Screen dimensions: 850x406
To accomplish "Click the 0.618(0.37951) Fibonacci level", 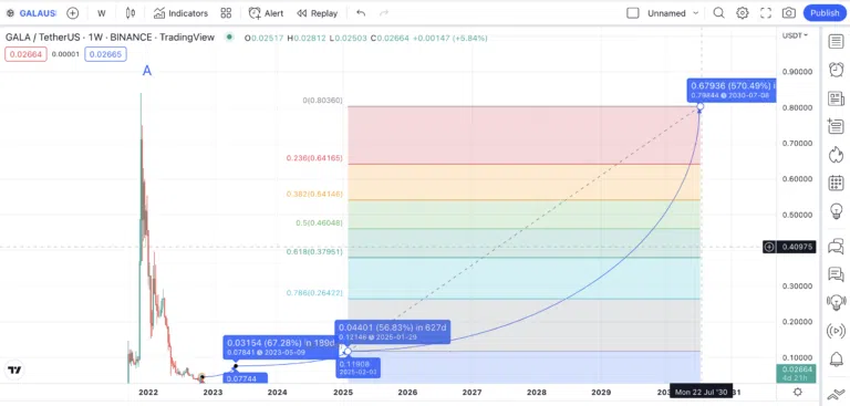I will [314, 252].
